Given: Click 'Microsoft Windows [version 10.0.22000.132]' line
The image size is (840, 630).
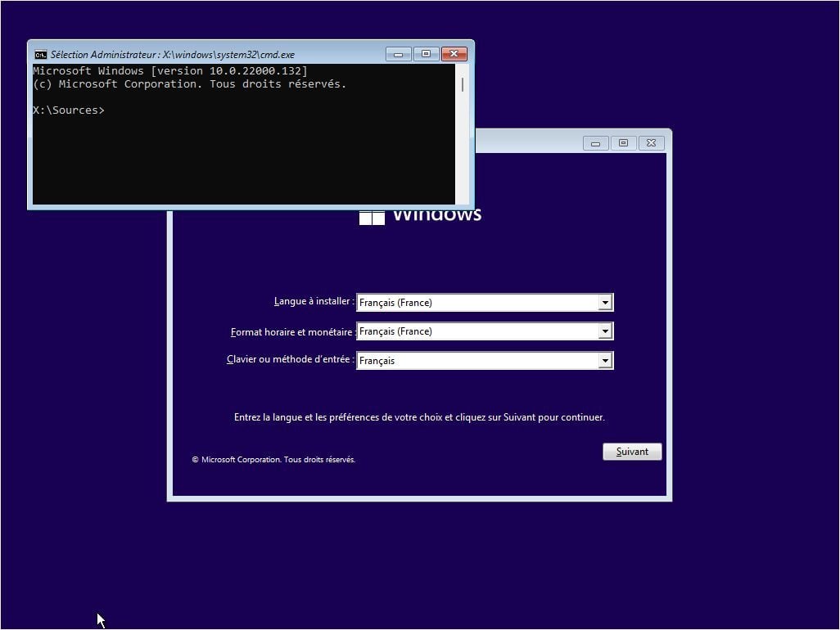Looking at the screenshot, I should [170, 70].
